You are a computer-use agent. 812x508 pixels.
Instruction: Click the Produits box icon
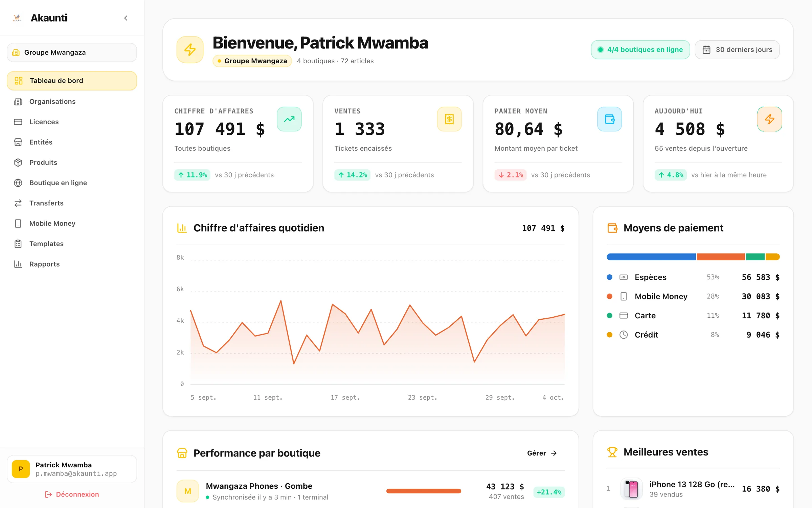(x=18, y=163)
